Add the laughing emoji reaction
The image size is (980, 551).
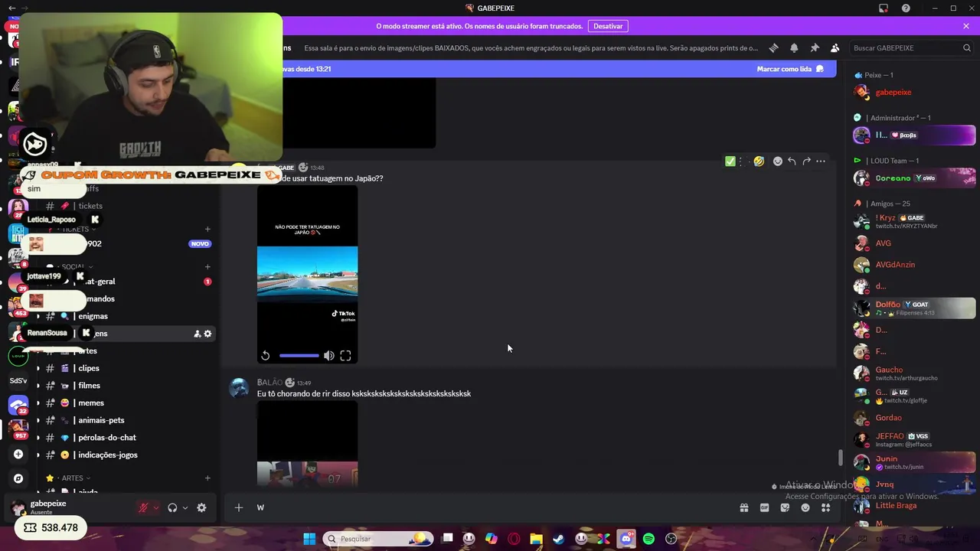click(x=759, y=161)
